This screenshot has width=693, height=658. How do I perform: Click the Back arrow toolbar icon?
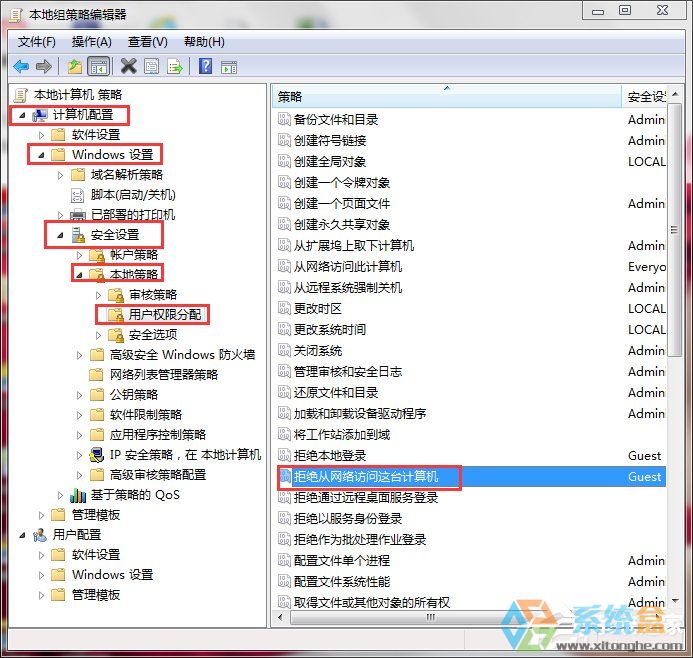[x=21, y=67]
